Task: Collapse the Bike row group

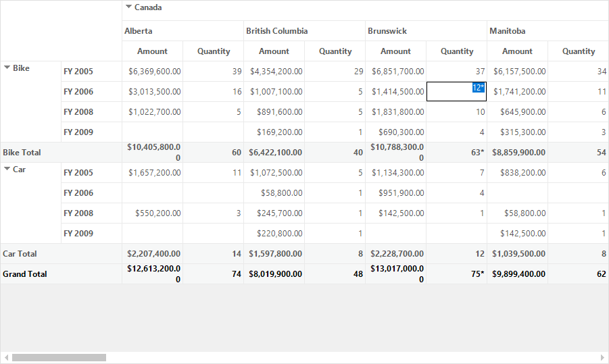Action: (x=7, y=68)
